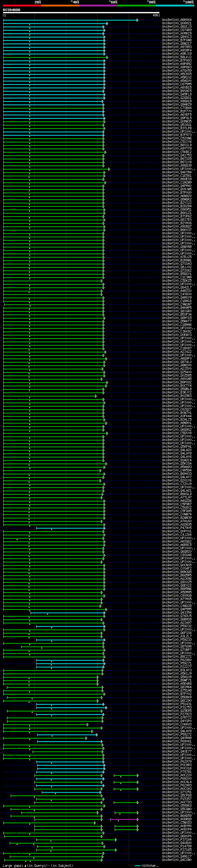Click hit label UniRef100_B9SHC5

[176, 91]
